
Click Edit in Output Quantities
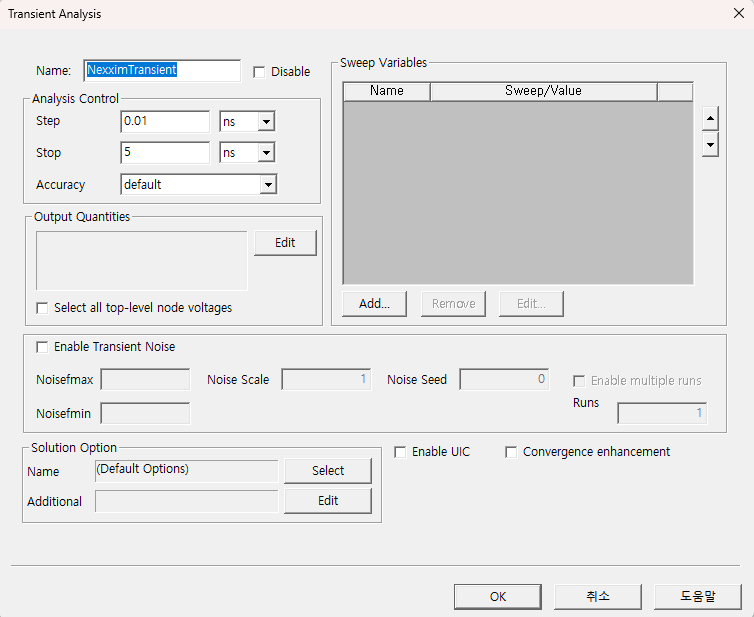tap(285, 243)
